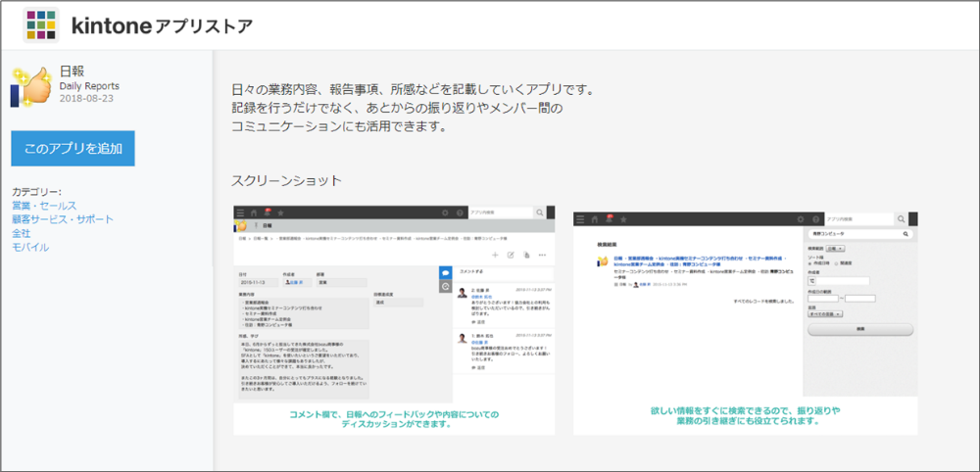Click 検索 button in right screenshot panel
Image resolution: width=980 pixels, height=472 pixels.
click(859, 330)
